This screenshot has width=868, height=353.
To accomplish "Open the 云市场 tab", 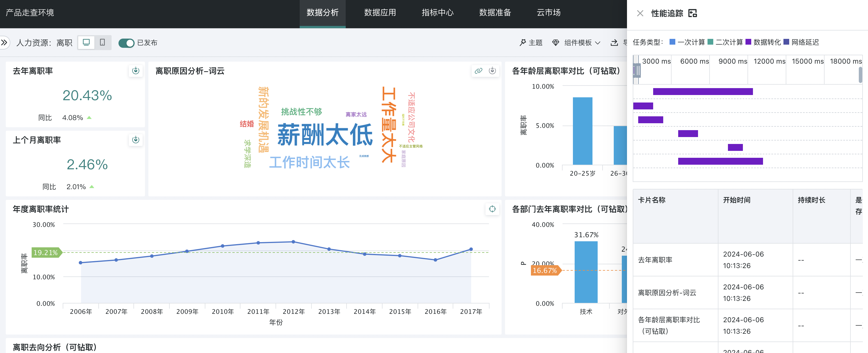I will pos(548,13).
